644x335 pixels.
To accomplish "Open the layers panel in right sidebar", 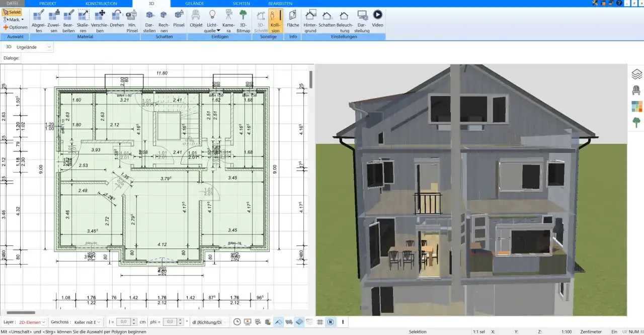I will pos(636,74).
